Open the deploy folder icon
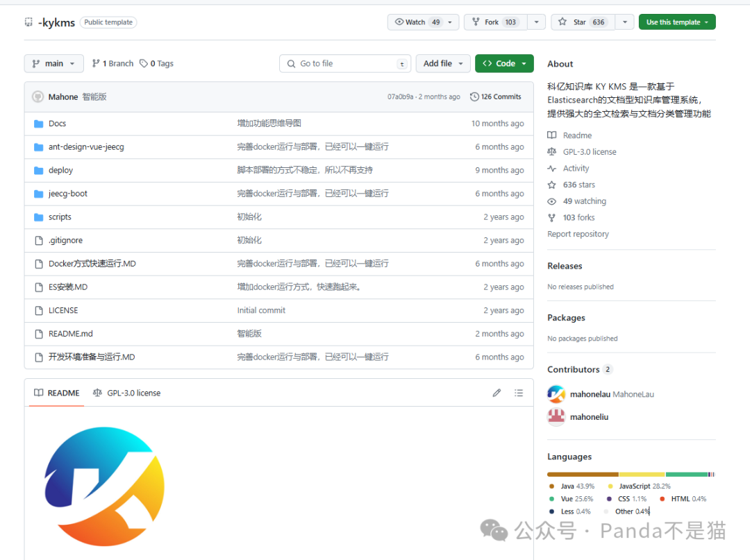The width and height of the screenshot is (750, 560). coord(39,171)
